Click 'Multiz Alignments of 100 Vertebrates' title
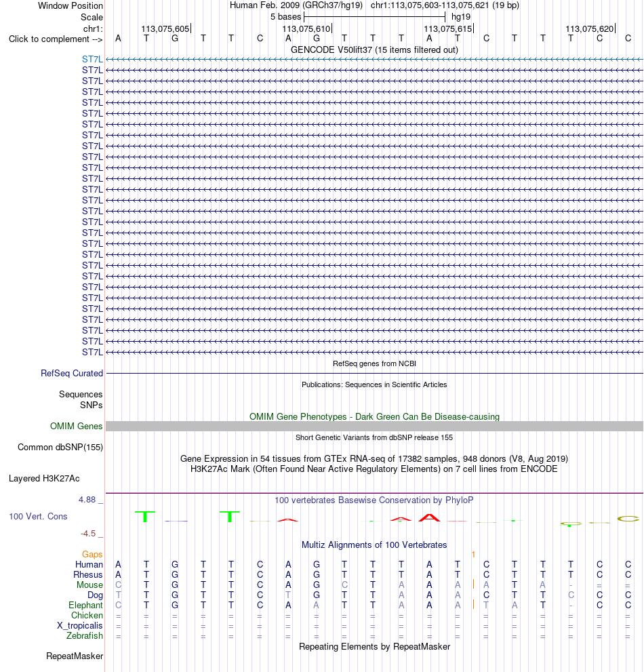Viewport: 644px width, 672px height. point(374,545)
